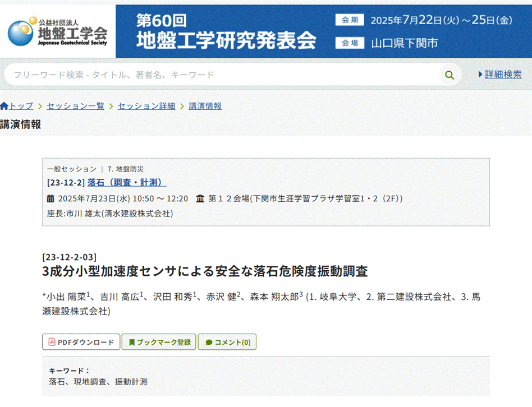Click keyword 振動計測

click(x=131, y=382)
